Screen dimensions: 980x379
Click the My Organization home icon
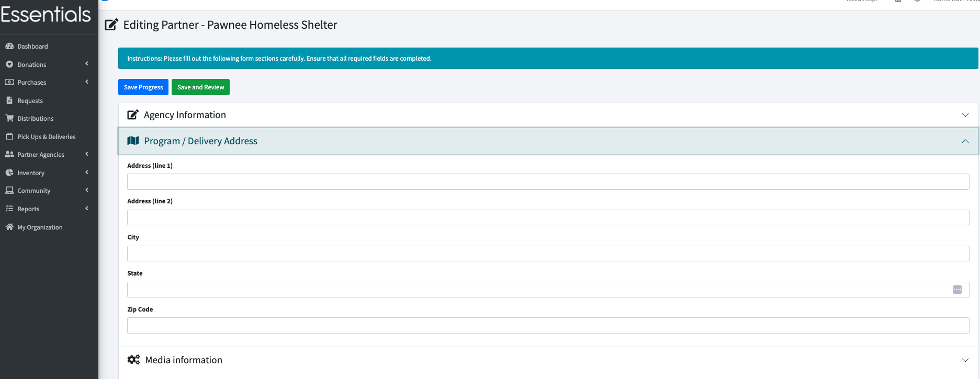tap(9, 227)
